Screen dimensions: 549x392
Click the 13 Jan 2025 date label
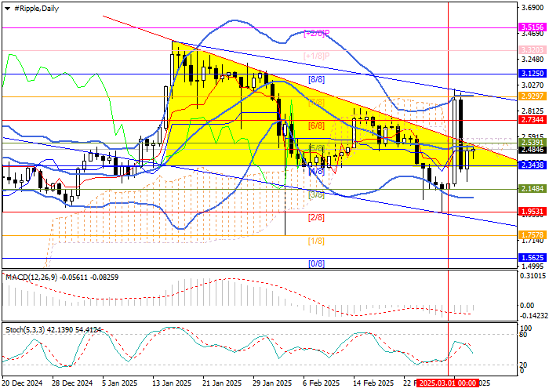(173, 383)
